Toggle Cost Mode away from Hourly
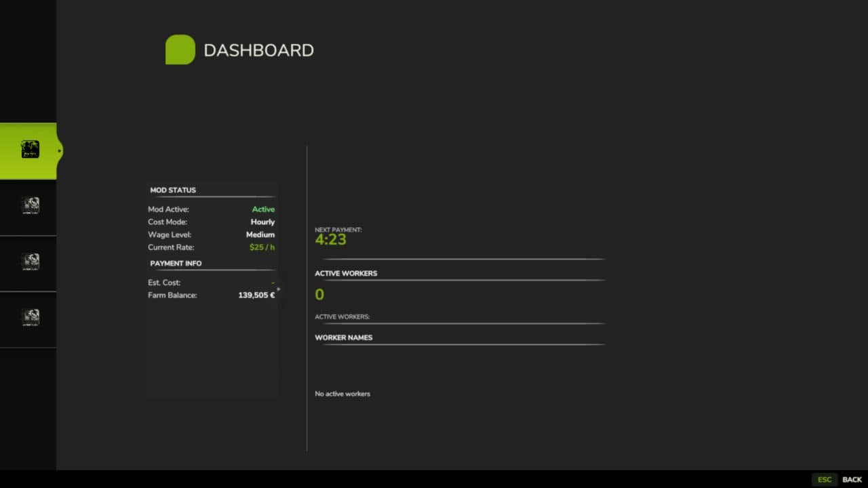Screen dimensions: 868x488 pyautogui.click(x=262, y=222)
